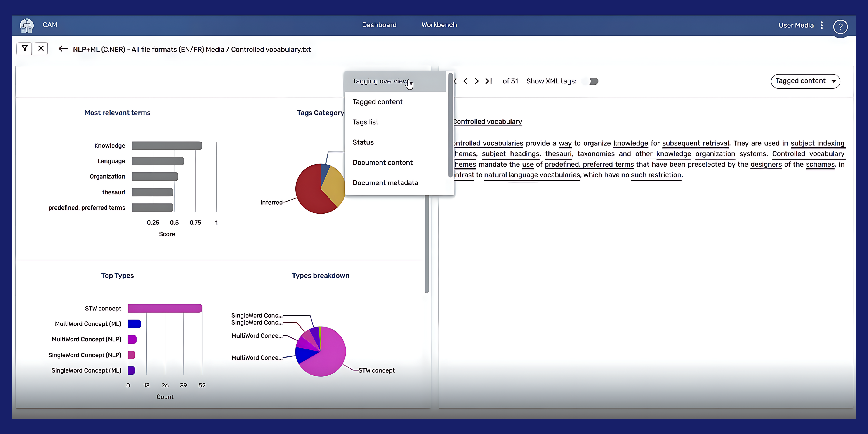Open the Workbench tab
Viewport: 868px width, 434px height.
(x=439, y=25)
